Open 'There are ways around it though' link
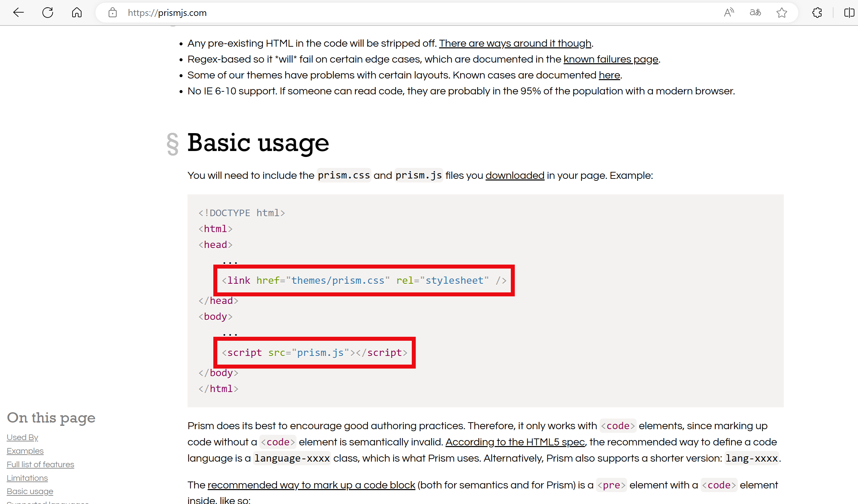 [515, 43]
